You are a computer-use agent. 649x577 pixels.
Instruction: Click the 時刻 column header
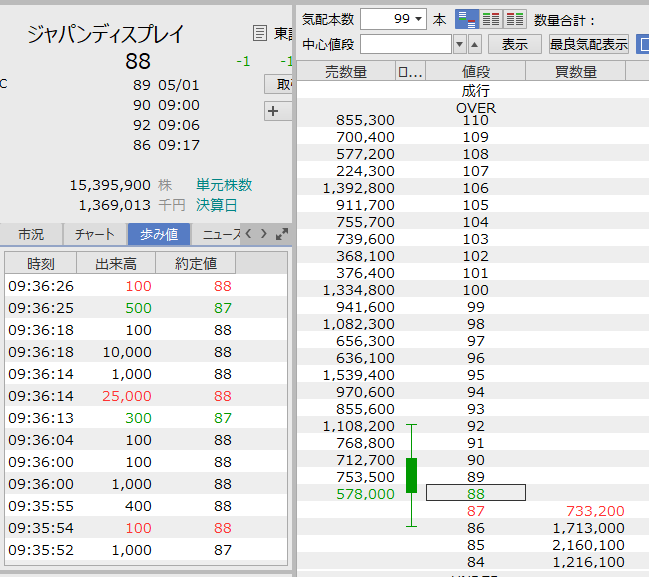tap(41, 263)
